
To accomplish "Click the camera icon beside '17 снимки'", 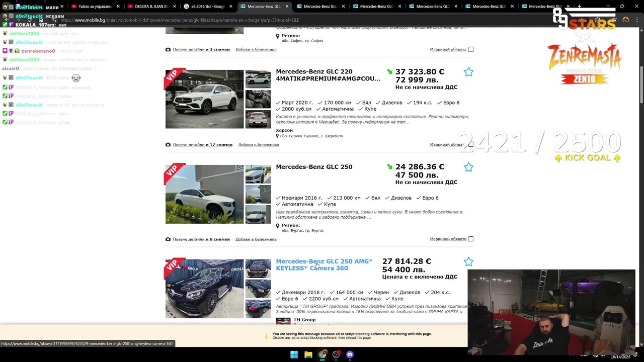I will pyautogui.click(x=168, y=145).
